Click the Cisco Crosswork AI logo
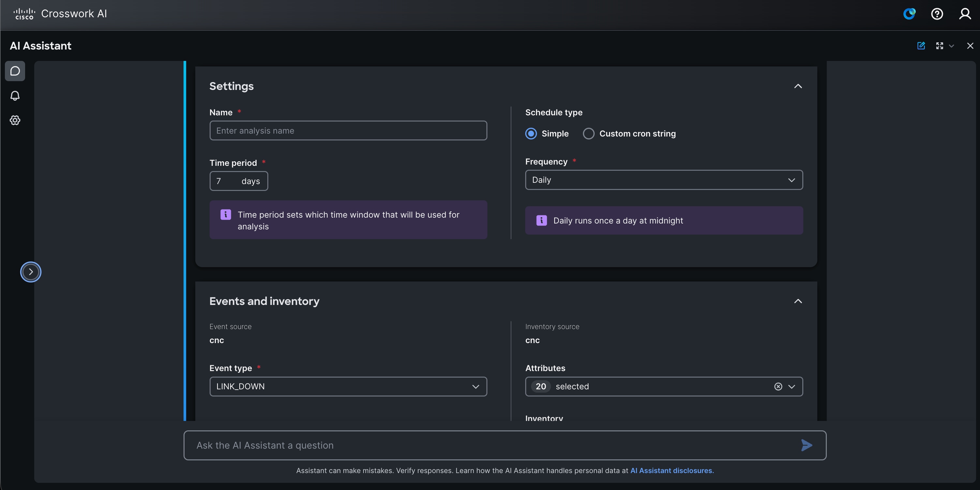 coord(60,14)
